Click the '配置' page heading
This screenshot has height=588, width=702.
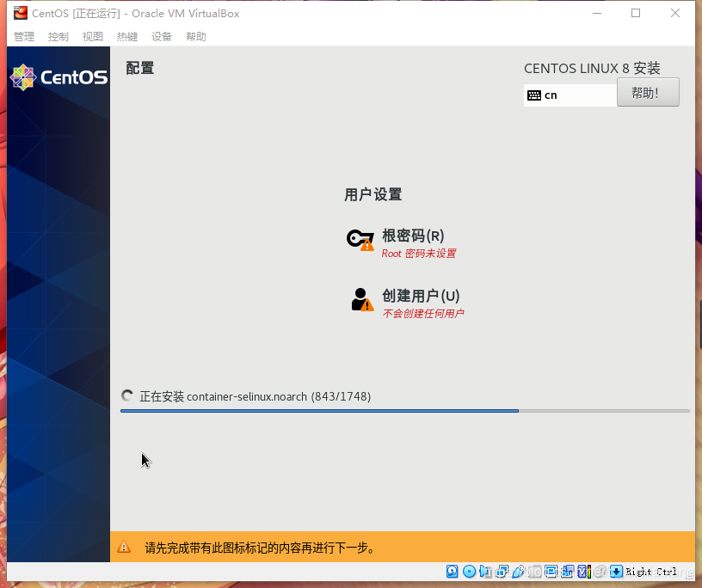click(140, 68)
